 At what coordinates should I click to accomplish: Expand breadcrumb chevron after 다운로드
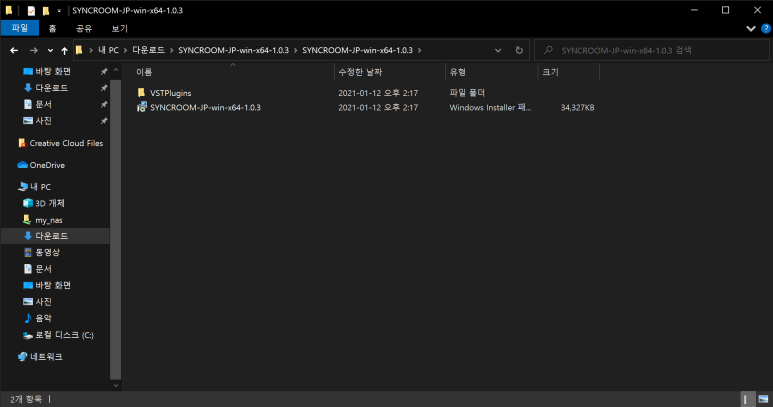click(172, 50)
